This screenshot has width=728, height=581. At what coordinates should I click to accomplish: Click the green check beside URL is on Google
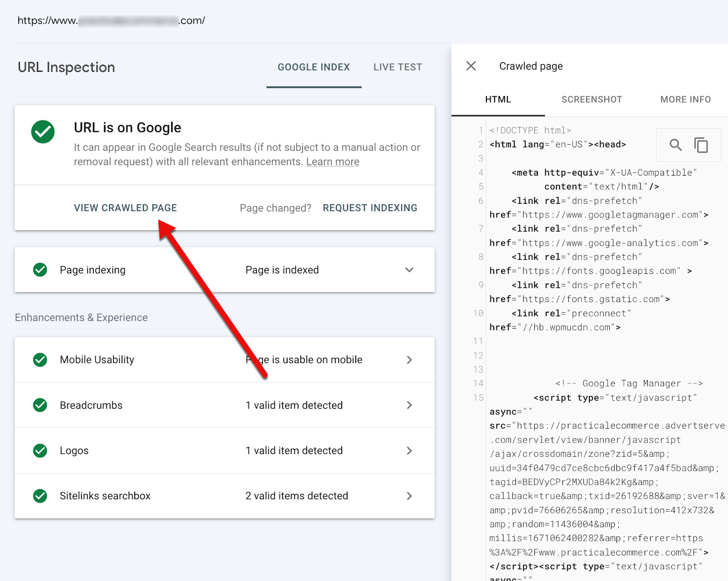[43, 132]
